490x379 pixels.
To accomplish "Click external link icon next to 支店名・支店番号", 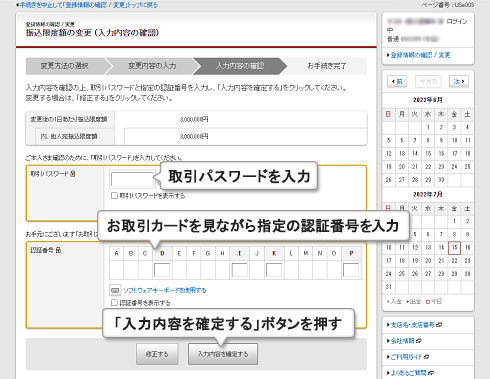I will click(439, 325).
